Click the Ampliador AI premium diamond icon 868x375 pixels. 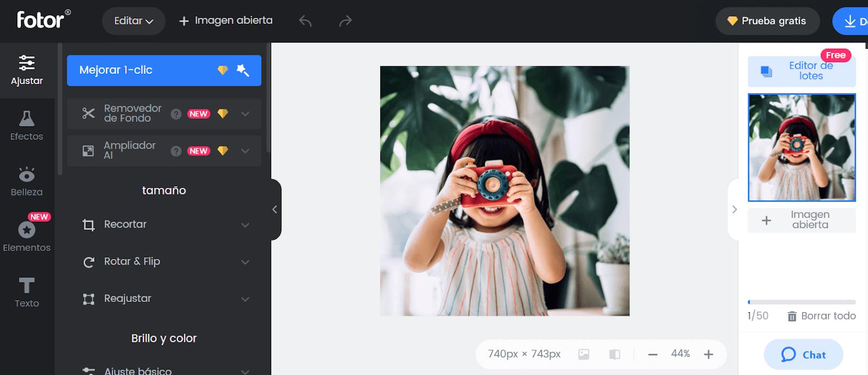222,151
